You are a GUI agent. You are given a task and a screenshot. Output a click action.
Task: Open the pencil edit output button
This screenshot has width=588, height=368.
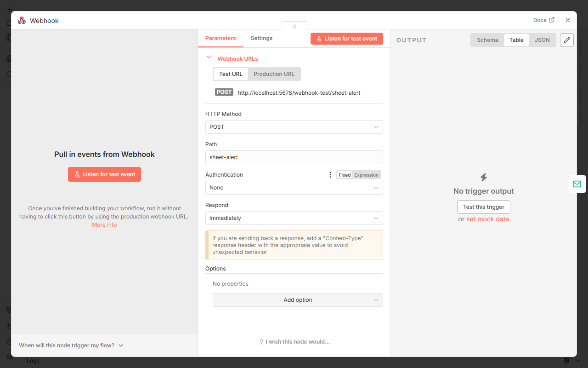point(567,40)
